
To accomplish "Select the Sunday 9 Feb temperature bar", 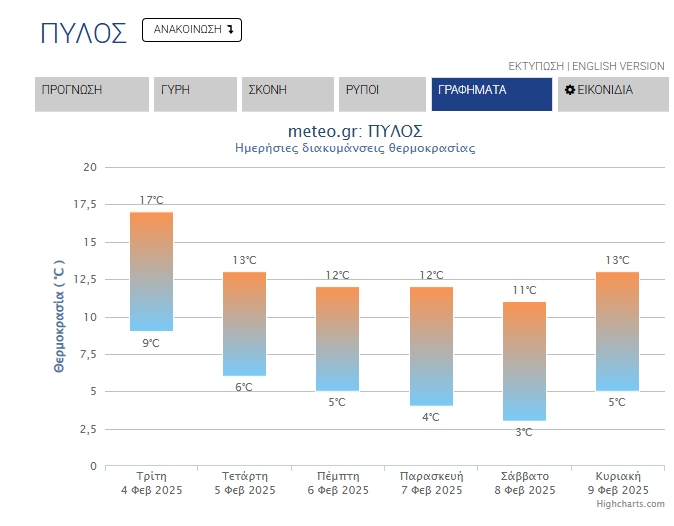I will pos(617,331).
